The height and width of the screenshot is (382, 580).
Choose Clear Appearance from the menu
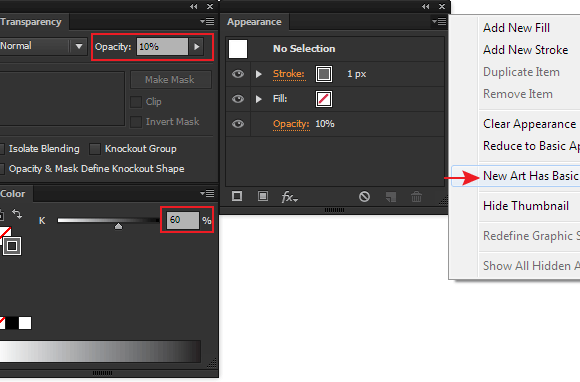(530, 124)
